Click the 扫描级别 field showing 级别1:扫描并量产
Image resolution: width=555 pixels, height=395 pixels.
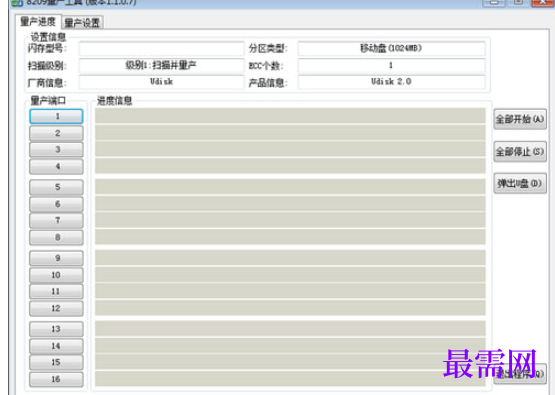(161, 65)
